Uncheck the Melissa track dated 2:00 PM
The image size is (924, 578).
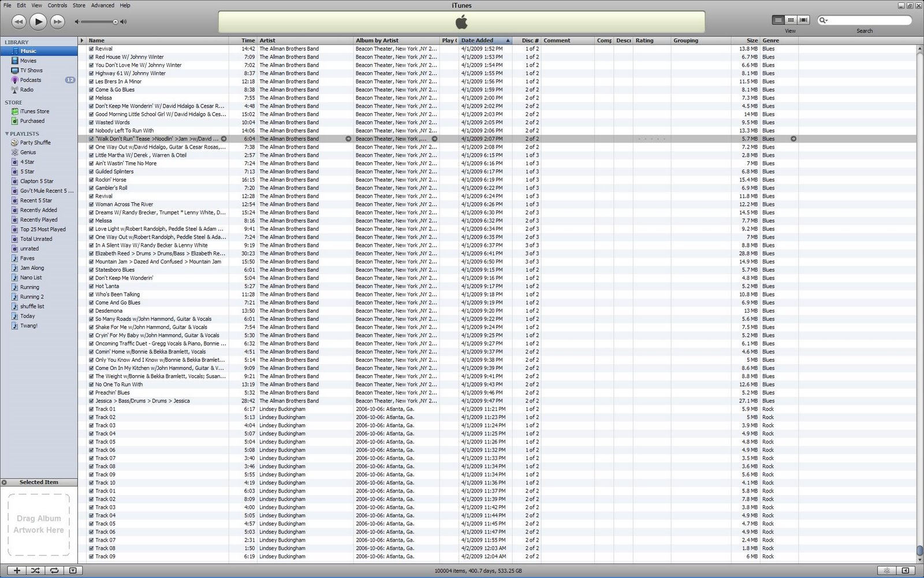point(91,98)
